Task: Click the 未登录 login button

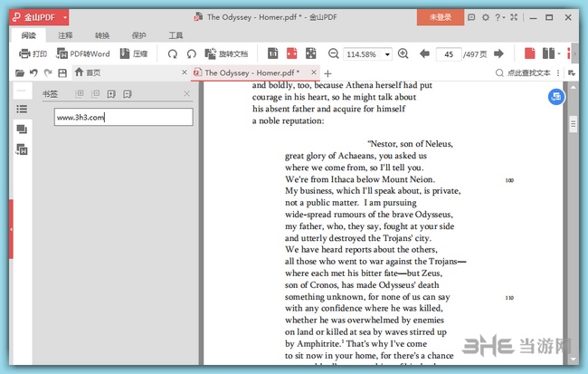Action: pos(441,17)
